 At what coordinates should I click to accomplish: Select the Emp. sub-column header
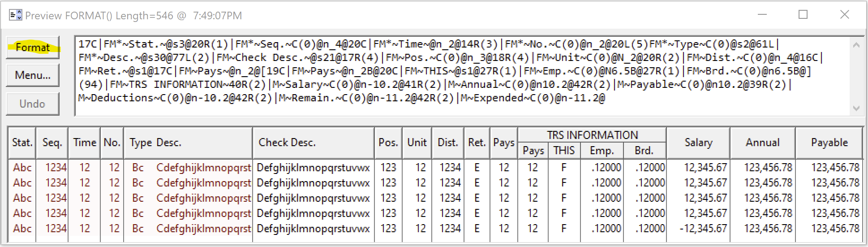tap(602, 151)
